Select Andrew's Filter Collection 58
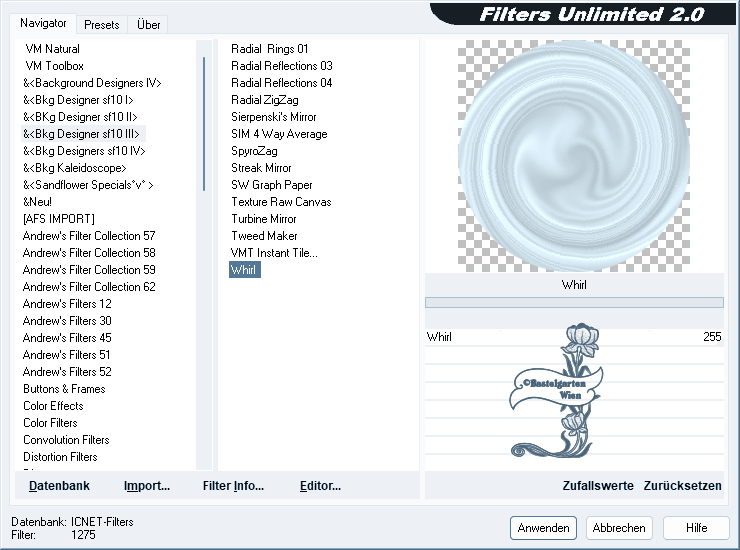Screen dimensions: 740x550 tap(89, 253)
